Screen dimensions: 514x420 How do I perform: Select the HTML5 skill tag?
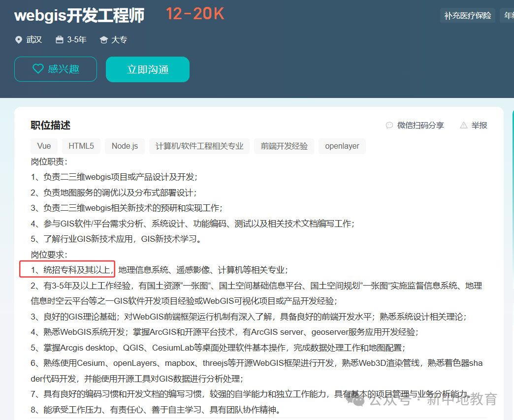(x=81, y=146)
